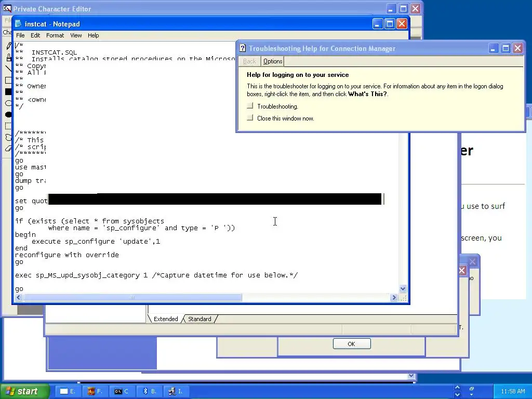Image resolution: width=532 pixels, height=399 pixels.
Task: Click the 'if (exists (select * from sysobjects' line
Action: point(89,221)
